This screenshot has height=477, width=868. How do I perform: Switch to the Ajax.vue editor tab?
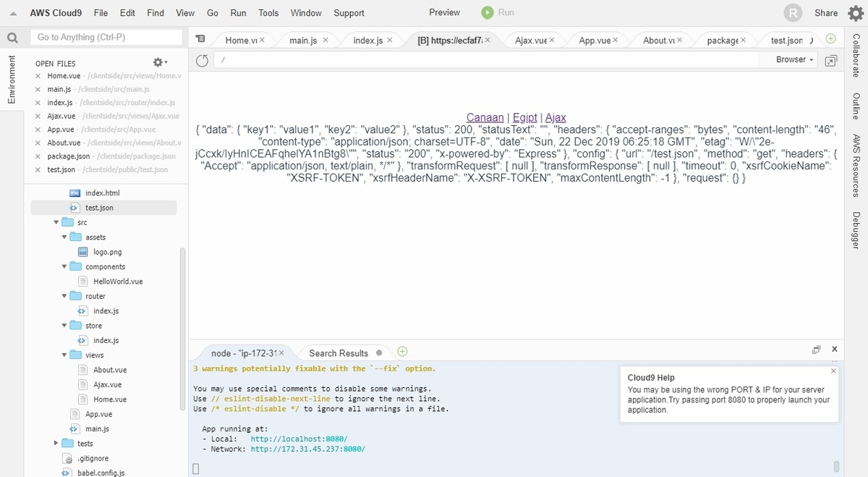click(x=530, y=41)
